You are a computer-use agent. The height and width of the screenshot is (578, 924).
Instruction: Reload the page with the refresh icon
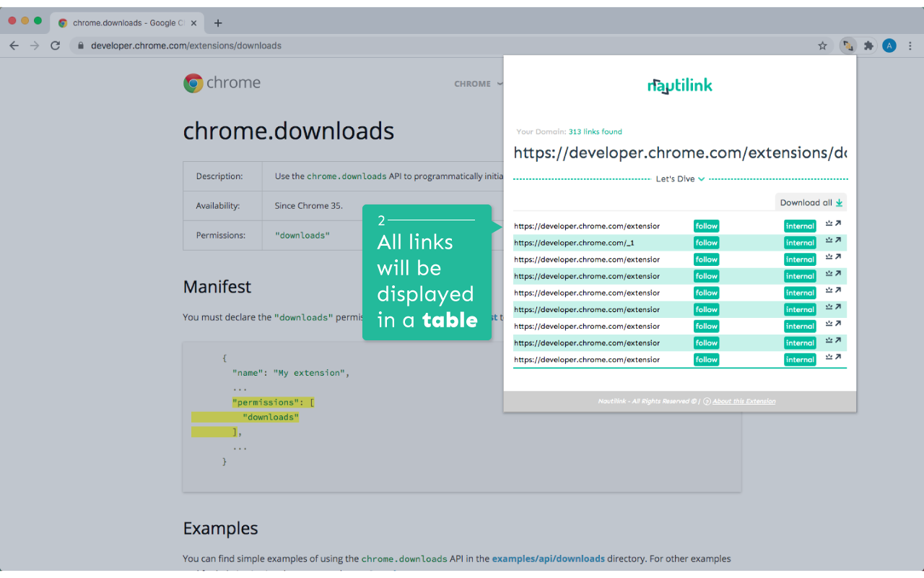[55, 46]
